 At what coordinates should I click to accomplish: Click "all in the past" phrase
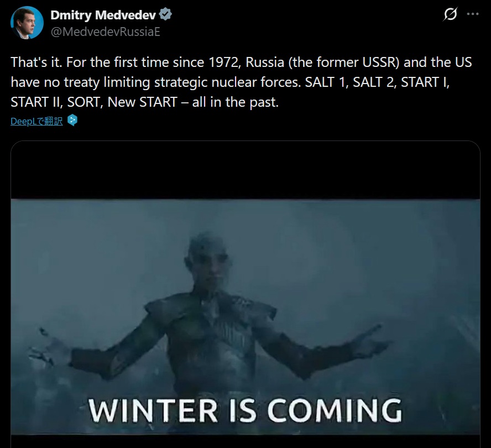pyautogui.click(x=234, y=102)
